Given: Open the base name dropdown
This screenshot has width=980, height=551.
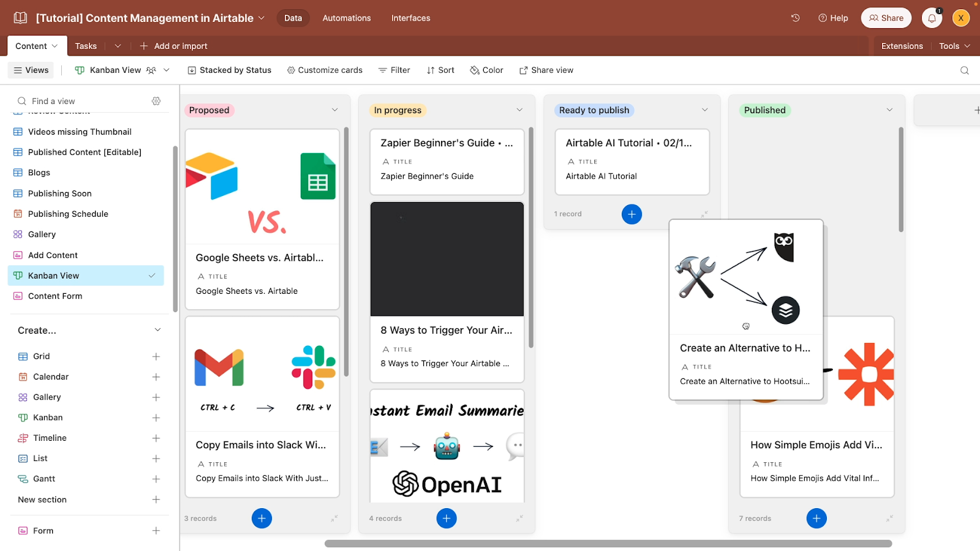Looking at the screenshot, I should point(262,18).
